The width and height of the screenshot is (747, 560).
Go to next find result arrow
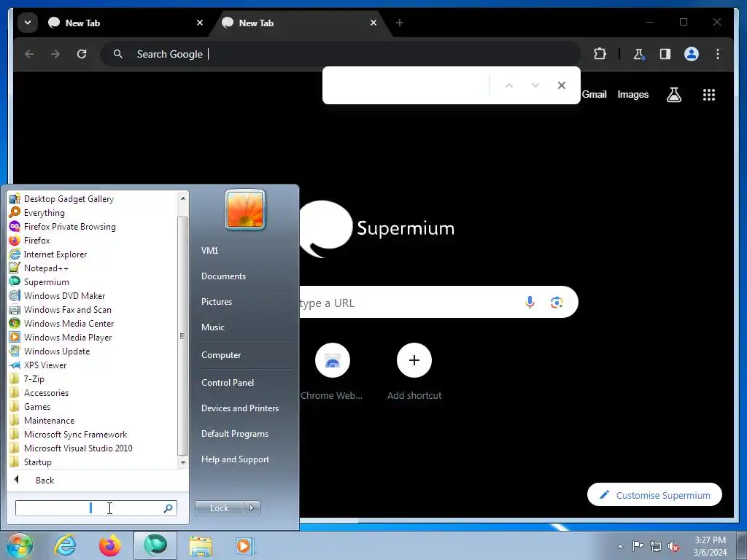[535, 85]
